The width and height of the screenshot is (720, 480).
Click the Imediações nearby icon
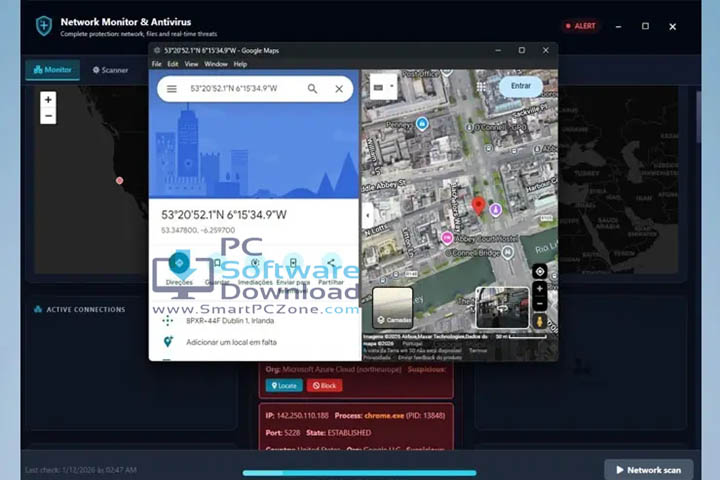click(255, 263)
